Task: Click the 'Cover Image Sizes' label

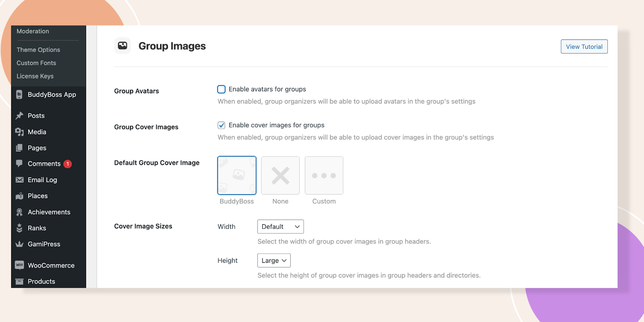Action: (x=143, y=226)
